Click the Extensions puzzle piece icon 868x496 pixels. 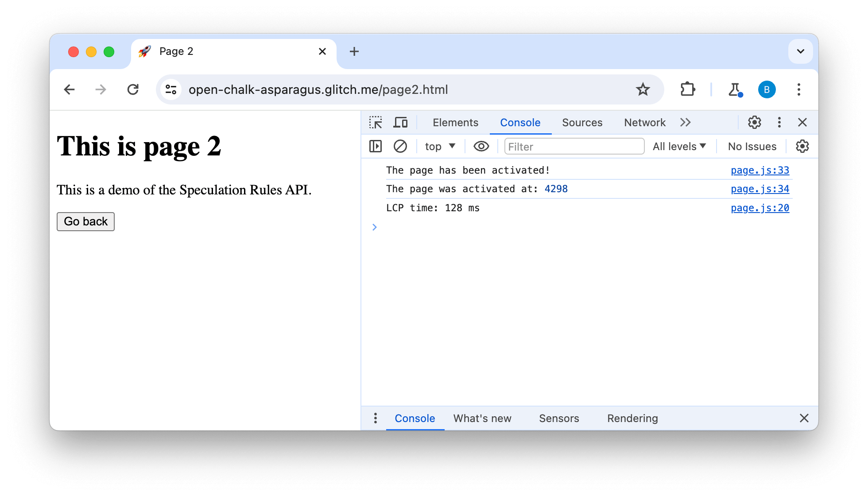tap(686, 90)
